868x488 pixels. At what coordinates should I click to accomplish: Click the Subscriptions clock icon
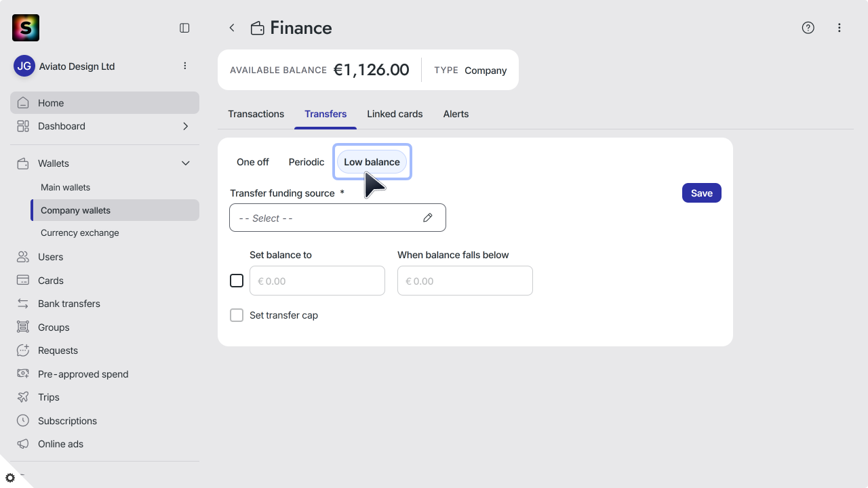click(23, 421)
